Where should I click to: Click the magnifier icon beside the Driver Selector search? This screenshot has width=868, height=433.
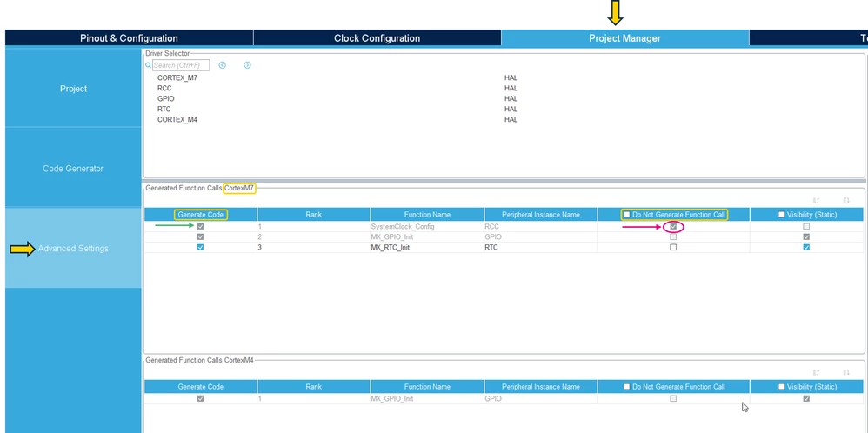click(x=149, y=65)
